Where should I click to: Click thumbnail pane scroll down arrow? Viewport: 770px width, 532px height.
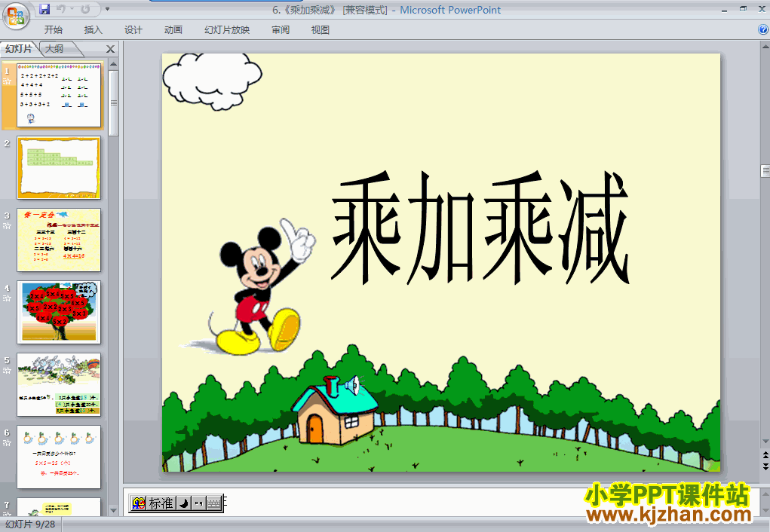pos(114,510)
